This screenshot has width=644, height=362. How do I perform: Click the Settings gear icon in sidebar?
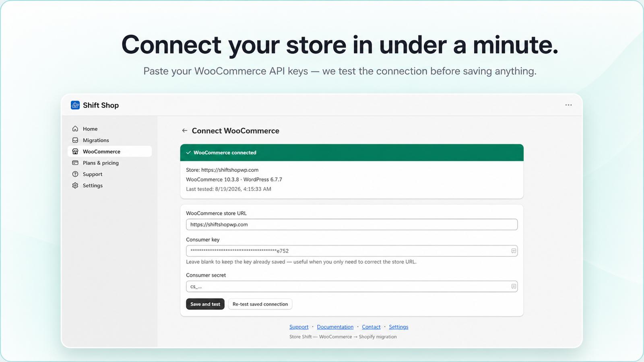point(75,185)
